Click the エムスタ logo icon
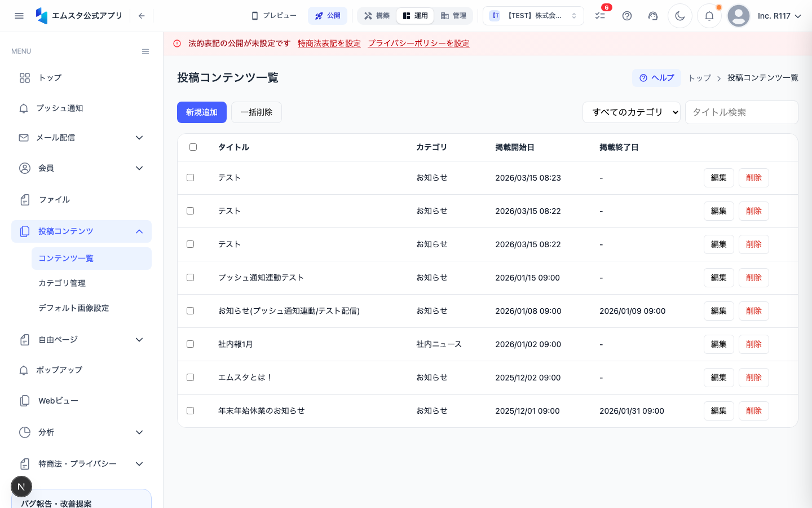812x508 pixels. coord(42,16)
